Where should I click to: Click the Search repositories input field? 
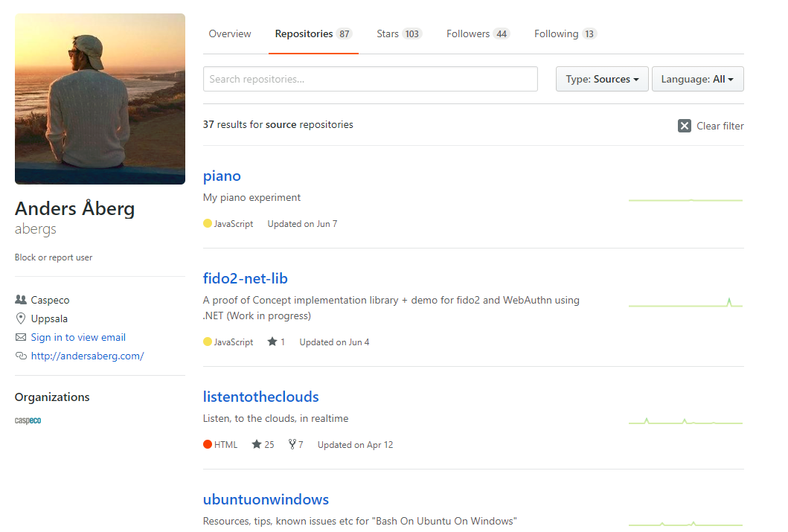point(371,79)
